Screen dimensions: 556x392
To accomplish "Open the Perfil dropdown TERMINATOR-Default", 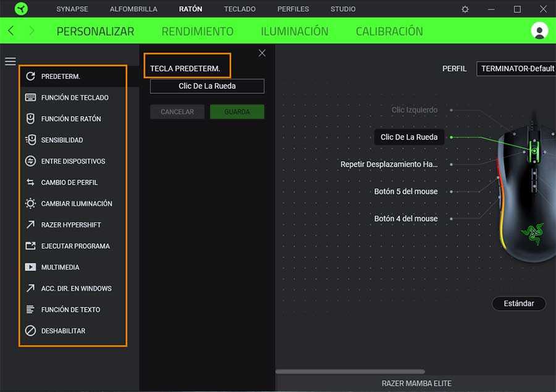I will [516, 69].
